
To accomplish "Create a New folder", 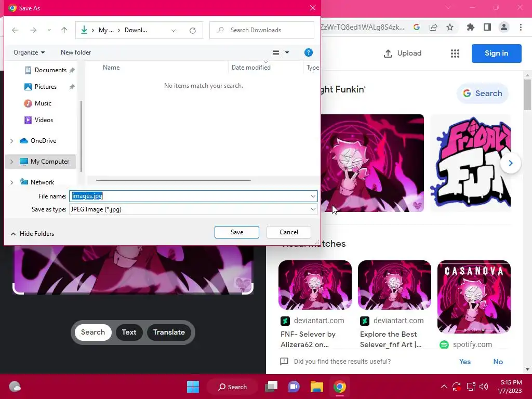I will (x=76, y=52).
